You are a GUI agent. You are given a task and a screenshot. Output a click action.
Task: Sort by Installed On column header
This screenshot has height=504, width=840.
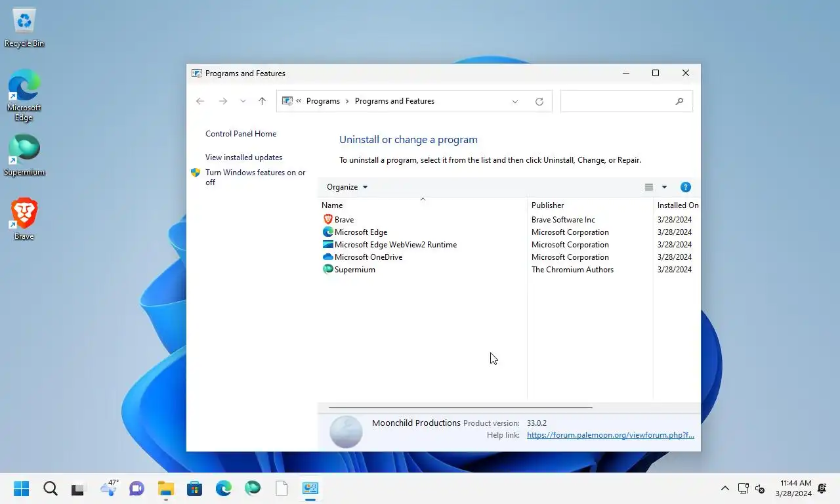(677, 205)
